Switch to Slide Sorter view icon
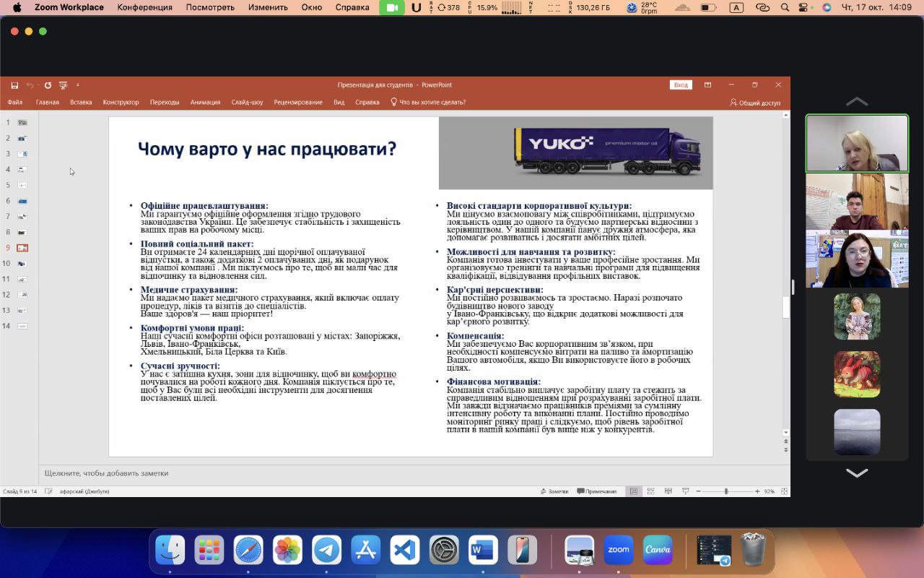This screenshot has height=578, width=924. [650, 491]
